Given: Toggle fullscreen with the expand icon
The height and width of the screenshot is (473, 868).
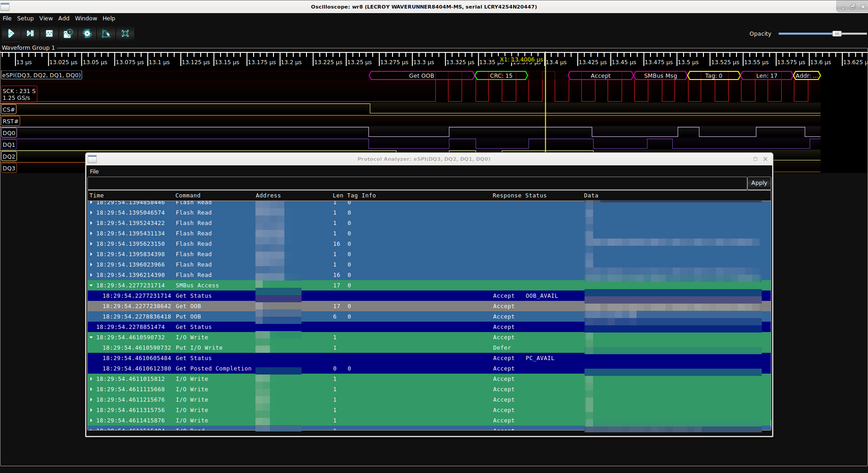Looking at the screenshot, I should (125, 33).
